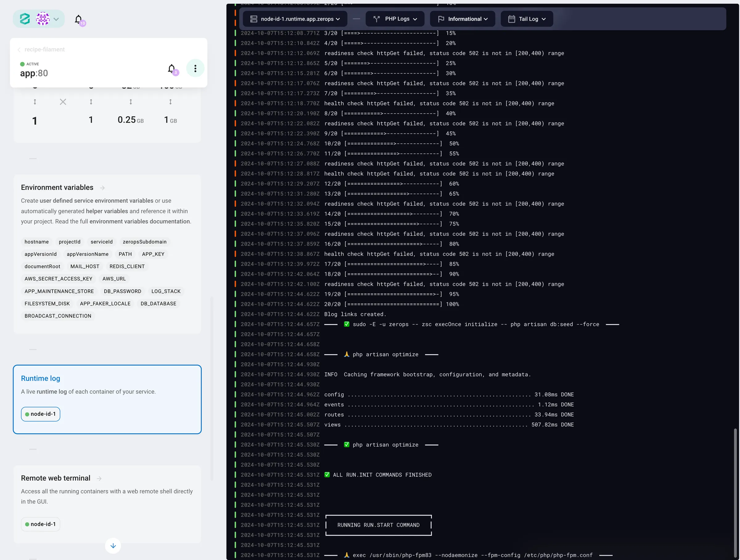Open the three-dot service menu
Viewport: 740px width, 560px height.
(195, 68)
